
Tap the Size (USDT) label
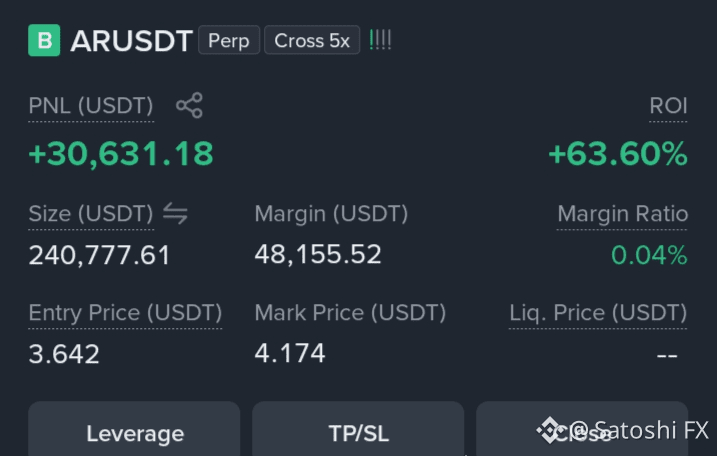tap(91, 214)
